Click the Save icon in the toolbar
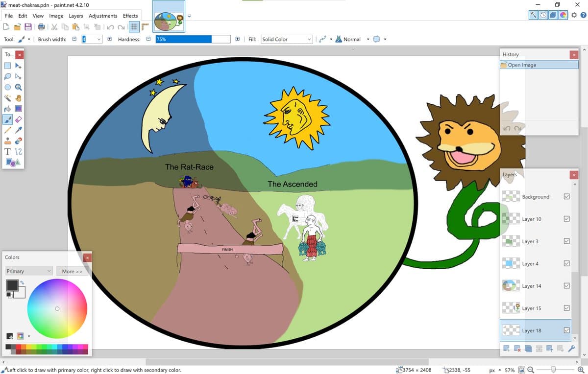 [28, 27]
